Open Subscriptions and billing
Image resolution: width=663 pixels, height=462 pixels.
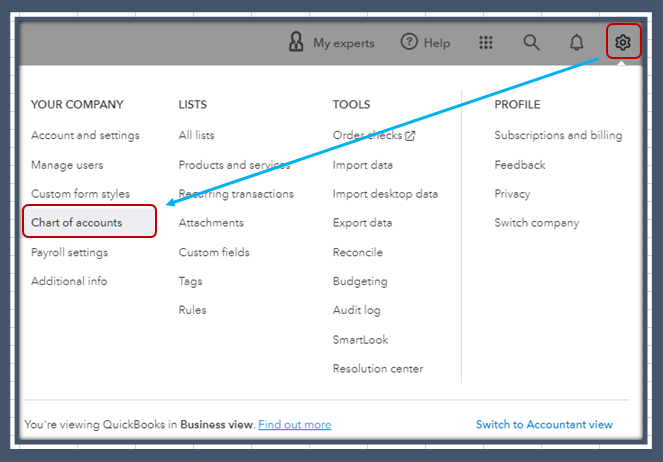click(558, 135)
